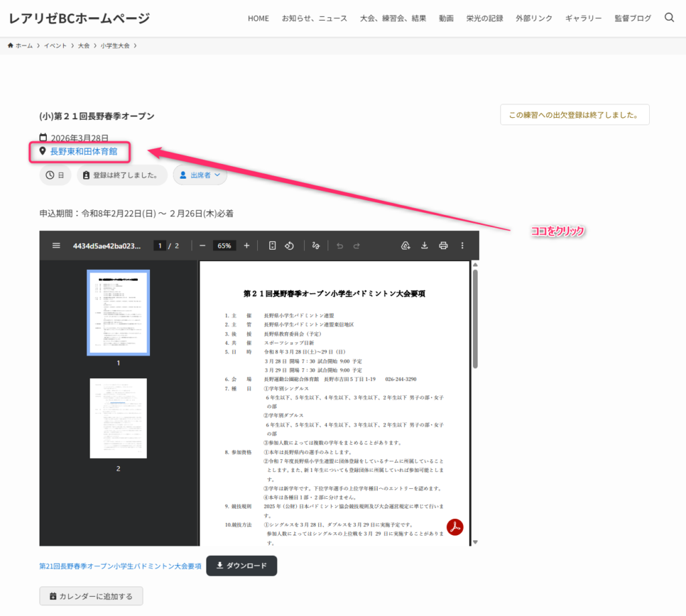Click the PDF page number input field

[159, 246]
